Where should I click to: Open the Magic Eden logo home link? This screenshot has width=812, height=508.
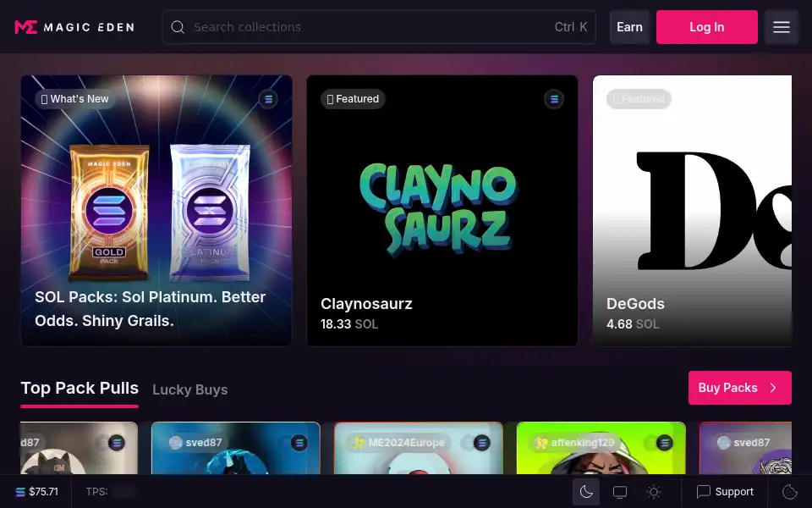[x=74, y=27]
